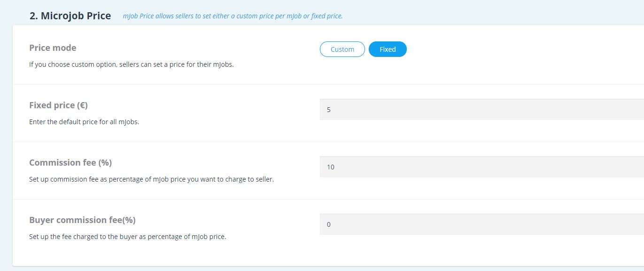The height and width of the screenshot is (271, 644).
Task: Click the 'Buyer commission fee(%)' label
Action: click(x=82, y=220)
